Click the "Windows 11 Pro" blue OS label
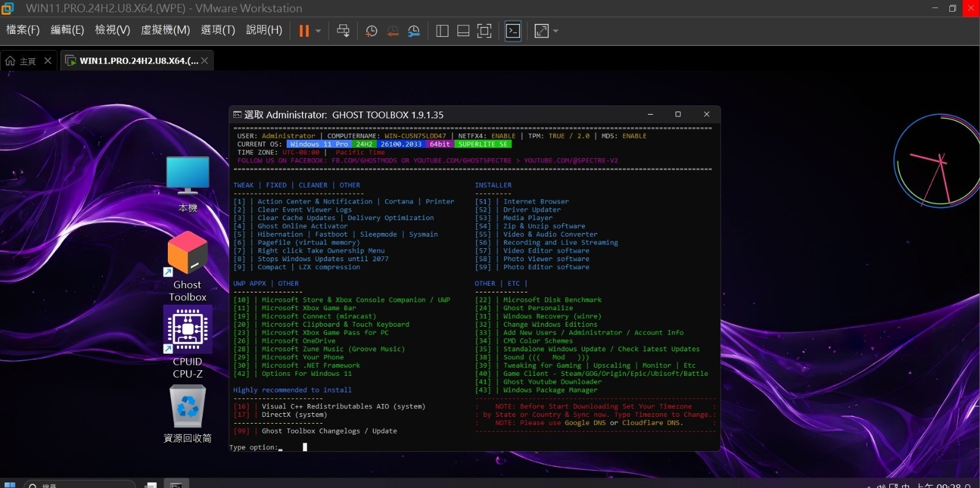Viewport: 980px width, 488px height. [318, 144]
